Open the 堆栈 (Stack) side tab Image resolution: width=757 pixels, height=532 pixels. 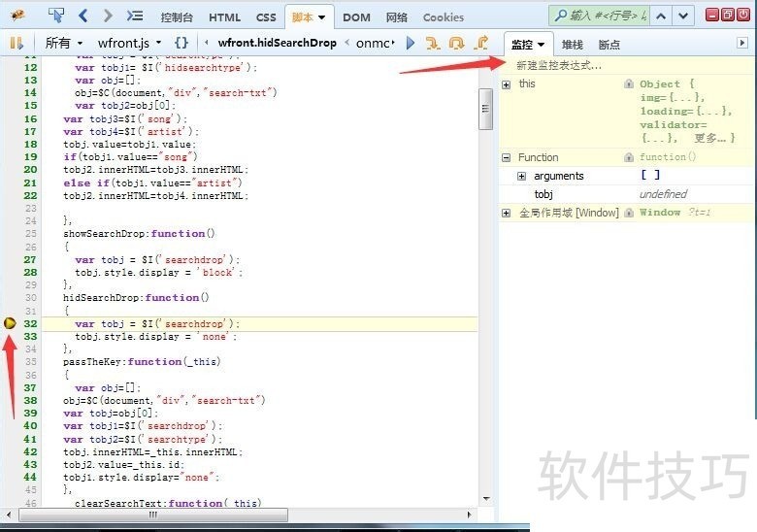(x=573, y=44)
